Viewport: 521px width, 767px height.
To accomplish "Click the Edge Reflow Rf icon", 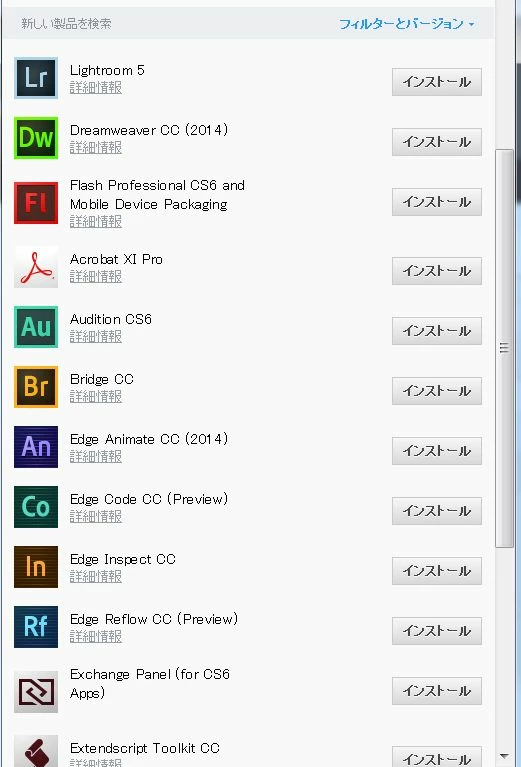I will (x=36, y=627).
